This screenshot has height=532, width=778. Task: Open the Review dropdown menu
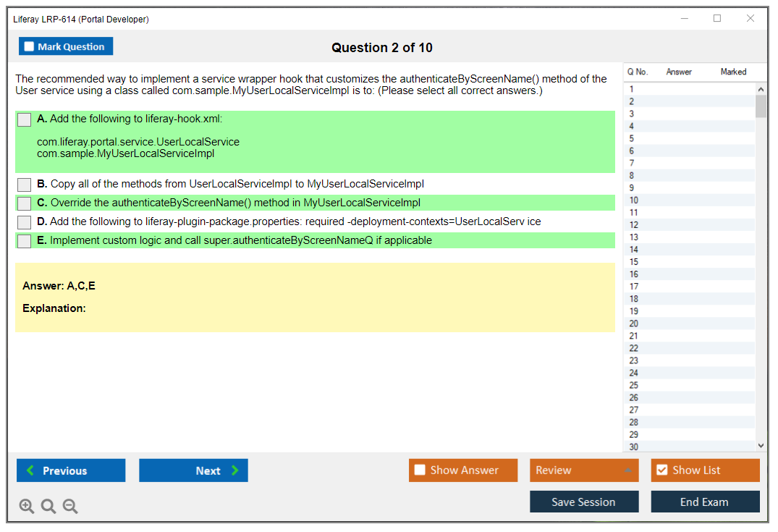[584, 470]
